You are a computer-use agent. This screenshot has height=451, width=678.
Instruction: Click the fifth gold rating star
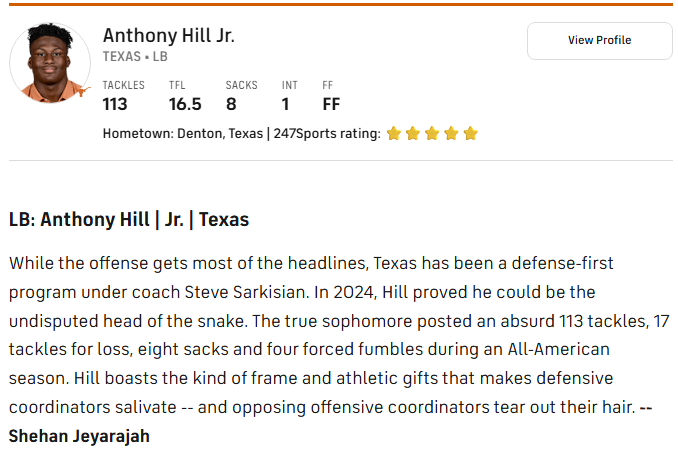pyautogui.click(x=470, y=133)
